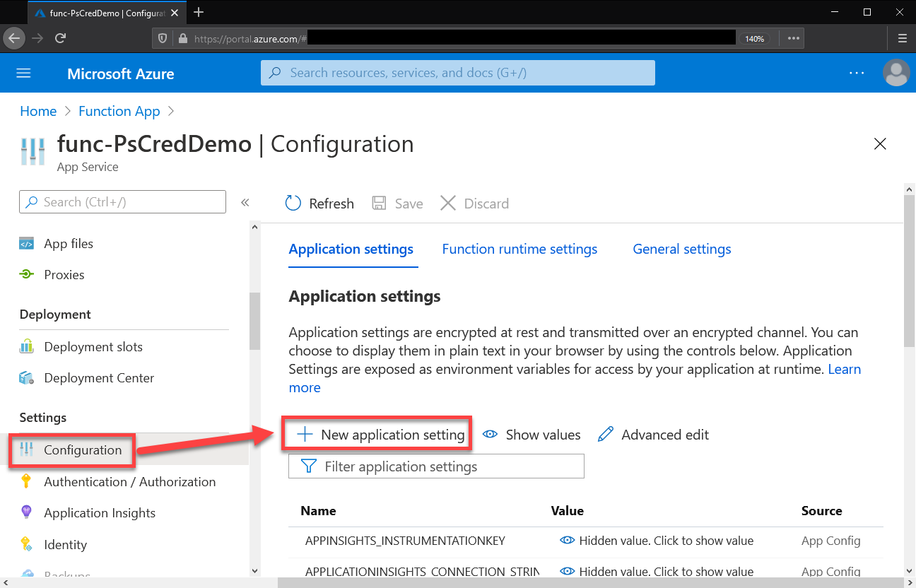Click the Value column header
The height and width of the screenshot is (588, 916).
click(568, 511)
